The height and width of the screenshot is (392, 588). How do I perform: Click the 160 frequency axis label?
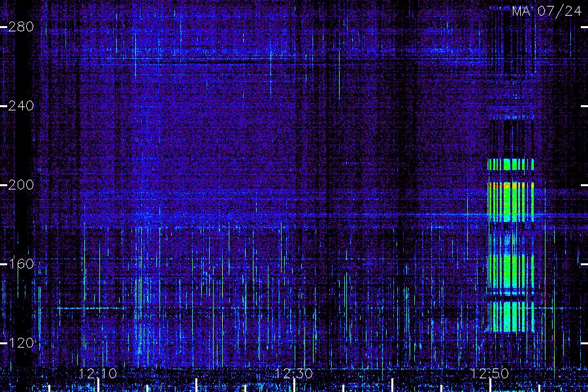coord(21,264)
